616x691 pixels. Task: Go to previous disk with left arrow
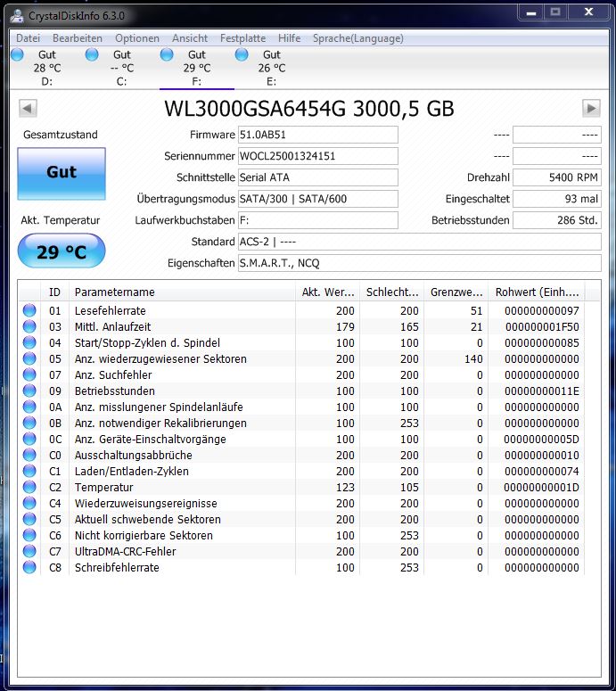pyautogui.click(x=28, y=108)
